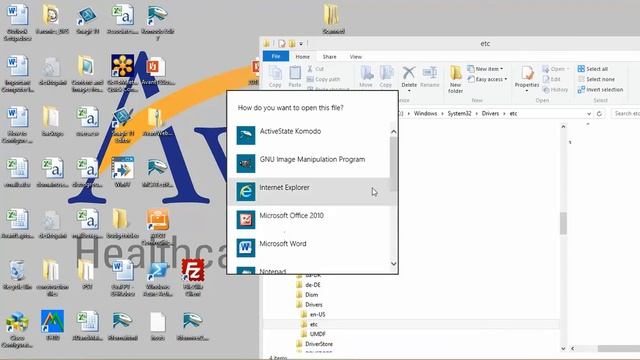Click the Edit command in Open group
The height and width of the screenshot is (360, 640).
point(551,79)
